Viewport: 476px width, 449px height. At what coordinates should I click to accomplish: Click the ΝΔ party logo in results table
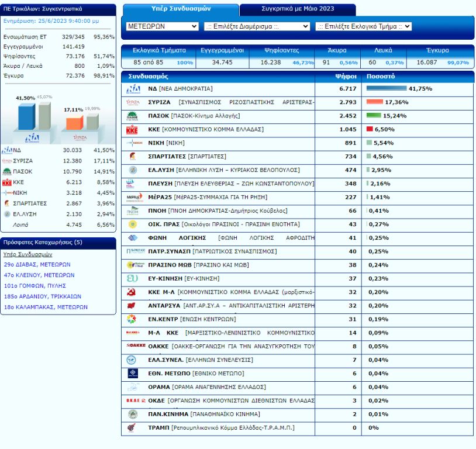pos(133,89)
